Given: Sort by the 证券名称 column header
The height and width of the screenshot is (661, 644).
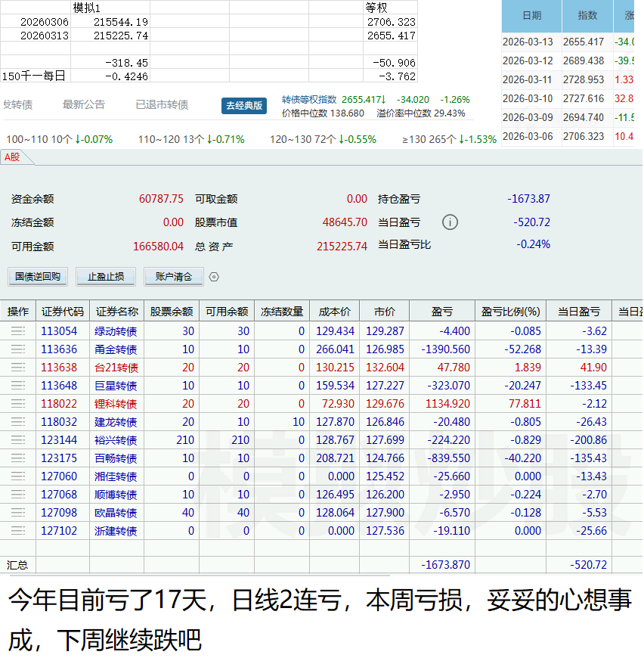Looking at the screenshot, I should click(116, 312).
